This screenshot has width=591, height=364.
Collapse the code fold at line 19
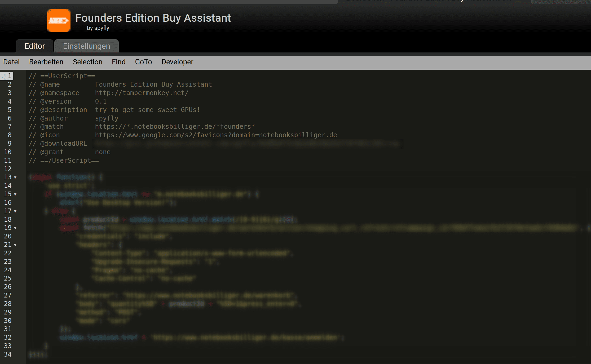coord(15,228)
